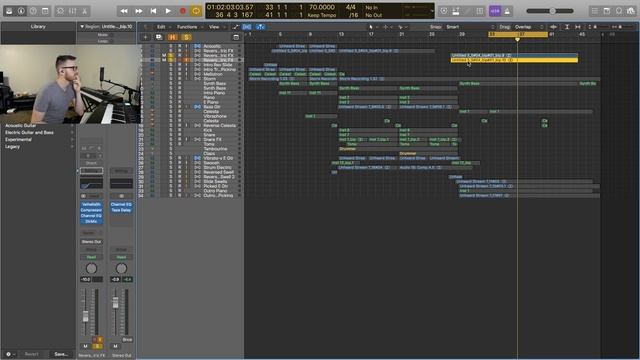Toggle the metronome click icon
The image size is (640, 360).
[507, 11]
